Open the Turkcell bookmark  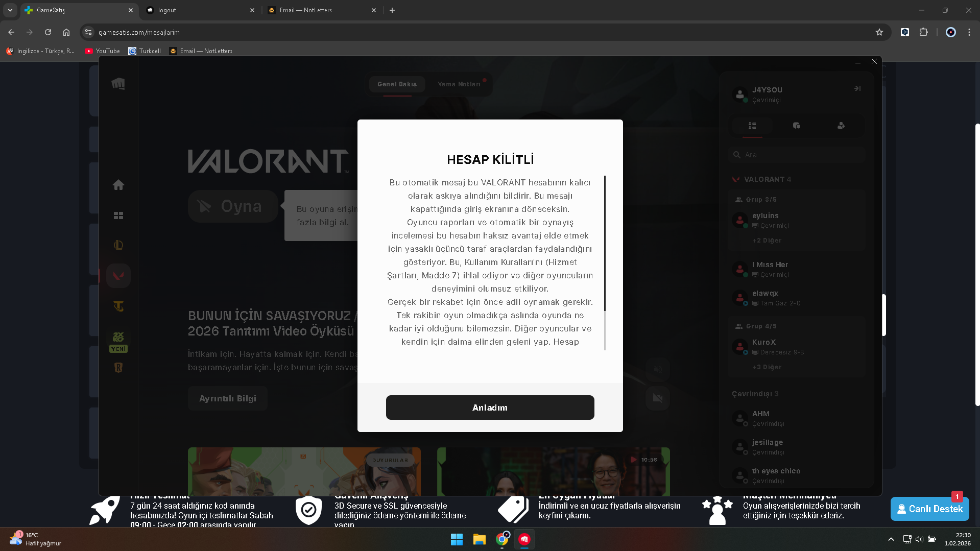coord(145,51)
